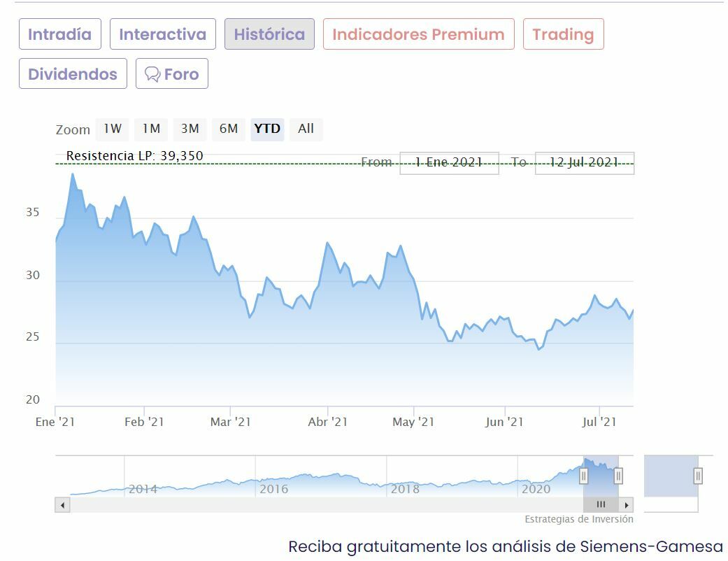Screen dimensions: 728x561
Task: Click the scrollbar thumb grip
Action: tap(601, 504)
